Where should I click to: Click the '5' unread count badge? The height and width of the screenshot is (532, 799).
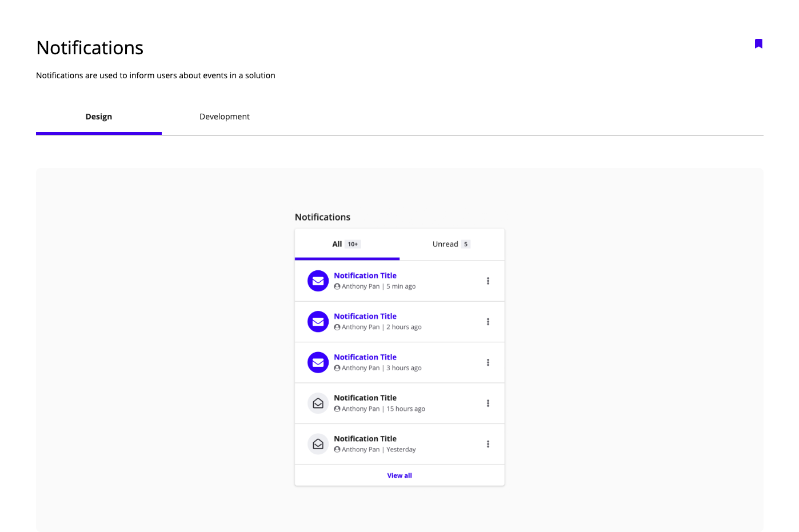click(x=466, y=244)
